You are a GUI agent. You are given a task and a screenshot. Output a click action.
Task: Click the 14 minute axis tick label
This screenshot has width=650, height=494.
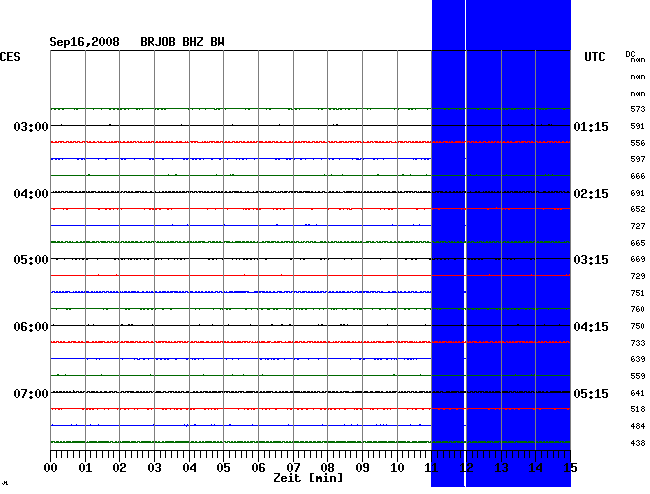[536, 468]
